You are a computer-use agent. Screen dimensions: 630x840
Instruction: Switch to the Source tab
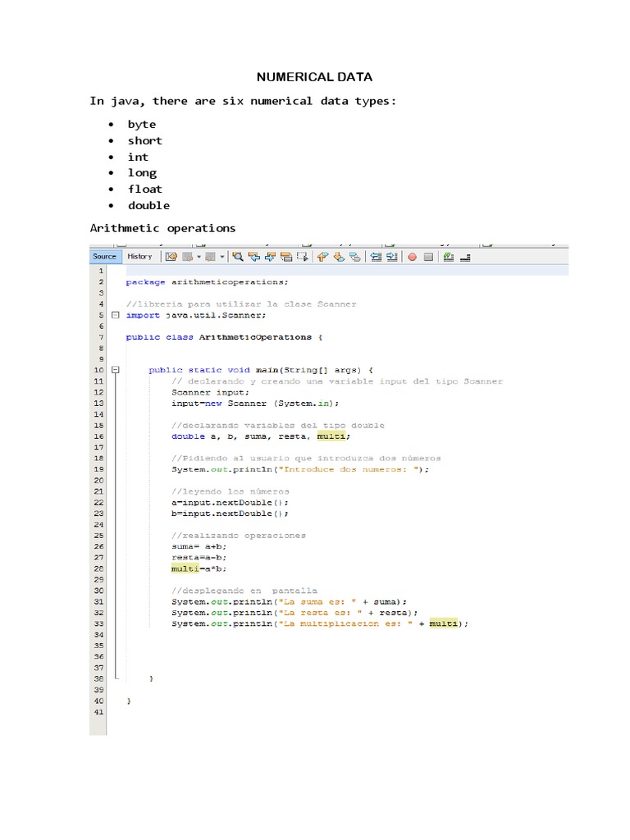point(104,257)
